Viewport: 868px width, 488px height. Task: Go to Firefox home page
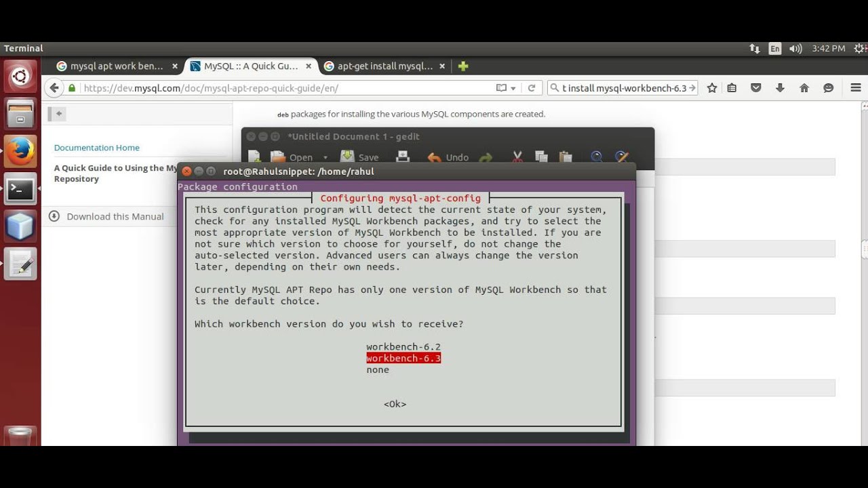pyautogui.click(x=804, y=88)
